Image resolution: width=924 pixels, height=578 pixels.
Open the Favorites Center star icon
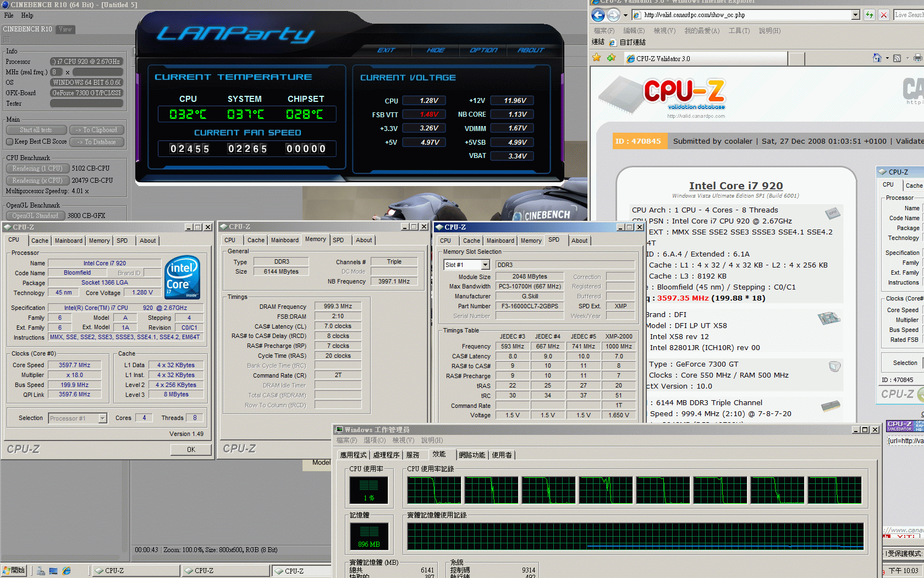pyautogui.click(x=597, y=58)
